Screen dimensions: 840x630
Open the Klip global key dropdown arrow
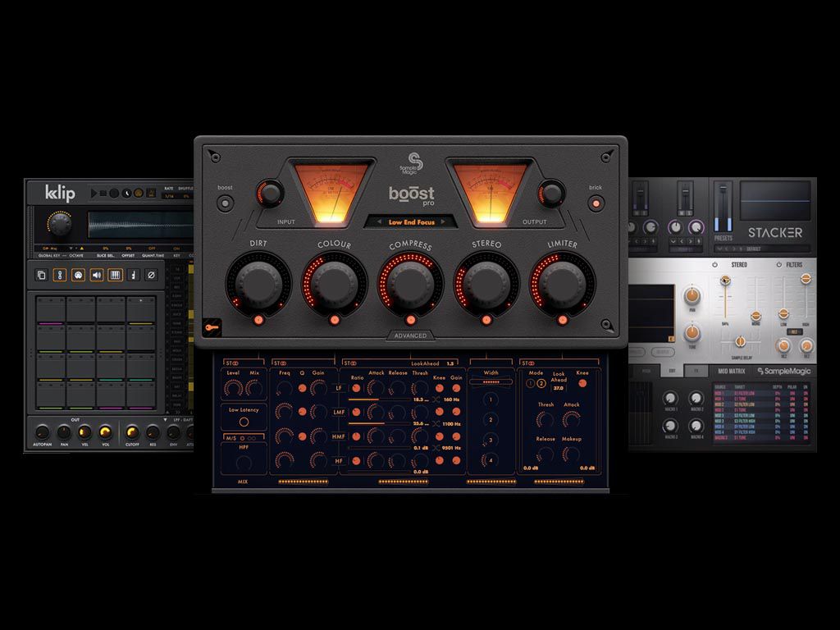pyautogui.click(x=71, y=249)
